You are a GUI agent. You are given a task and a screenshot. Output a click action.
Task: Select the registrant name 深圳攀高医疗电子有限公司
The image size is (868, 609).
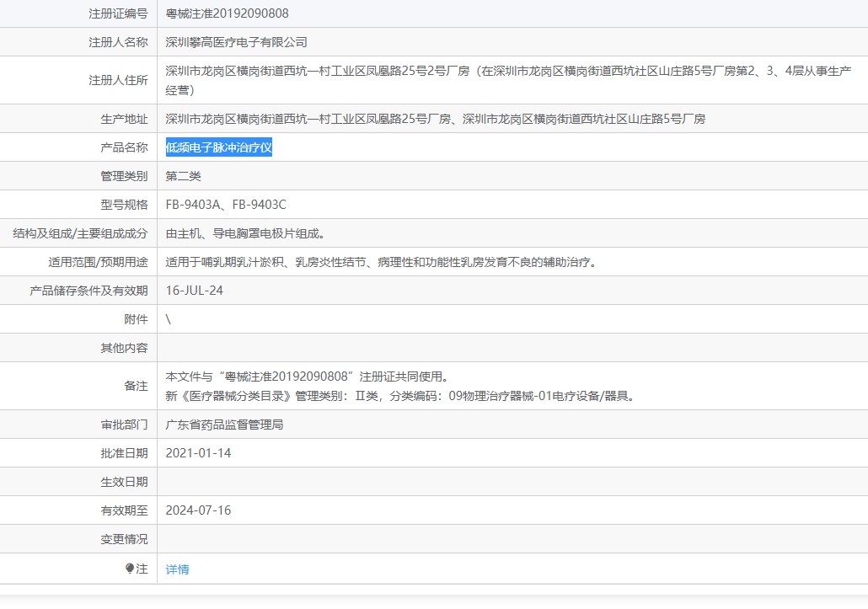236,42
